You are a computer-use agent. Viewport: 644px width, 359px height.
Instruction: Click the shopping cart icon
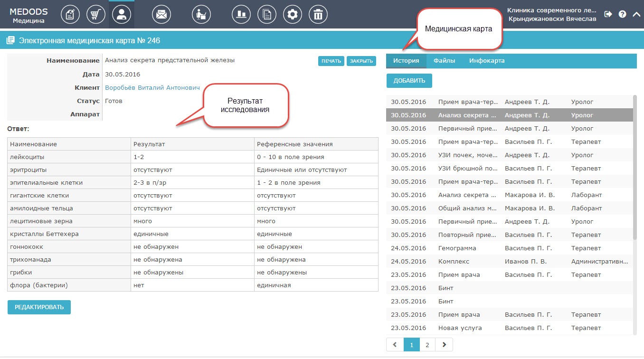click(x=96, y=14)
